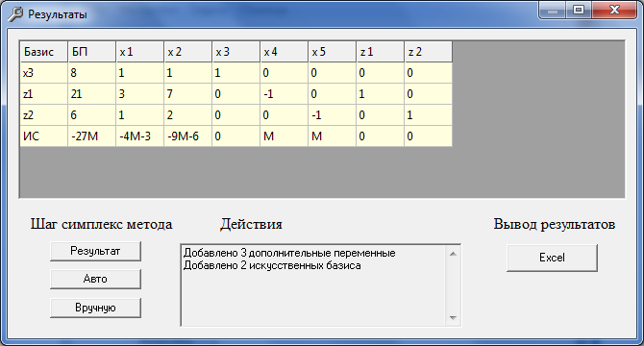
Task: Select the z 2 column header
Action: coord(428,52)
